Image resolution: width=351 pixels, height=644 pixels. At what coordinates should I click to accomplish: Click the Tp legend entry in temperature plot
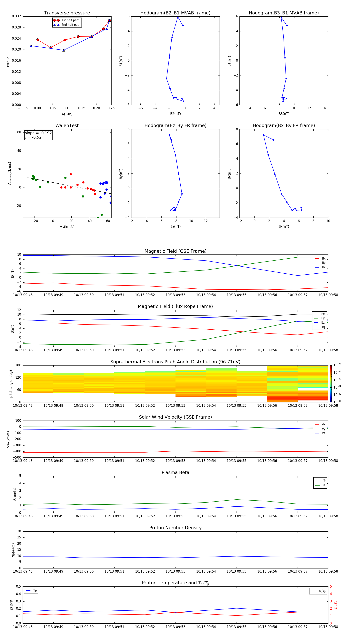click(x=31, y=591)
